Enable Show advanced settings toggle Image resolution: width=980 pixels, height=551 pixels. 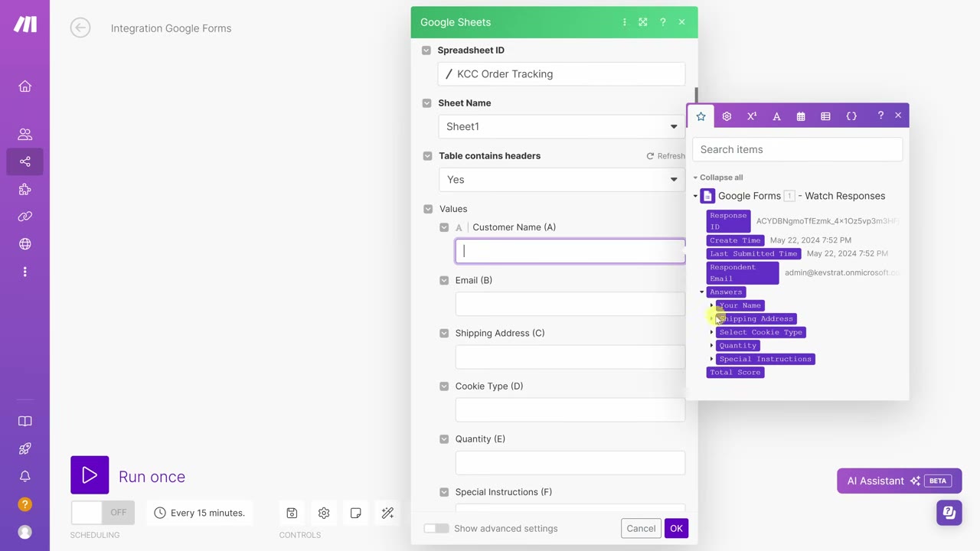pos(436,528)
